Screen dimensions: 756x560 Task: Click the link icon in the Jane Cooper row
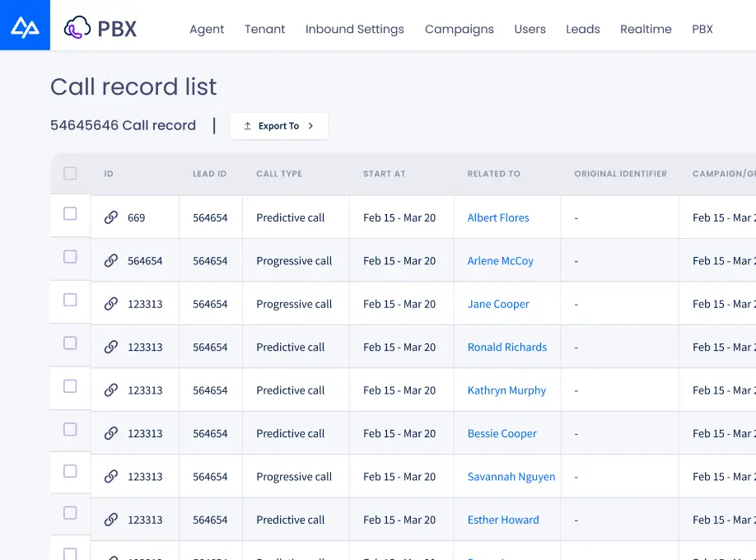pyautogui.click(x=111, y=304)
